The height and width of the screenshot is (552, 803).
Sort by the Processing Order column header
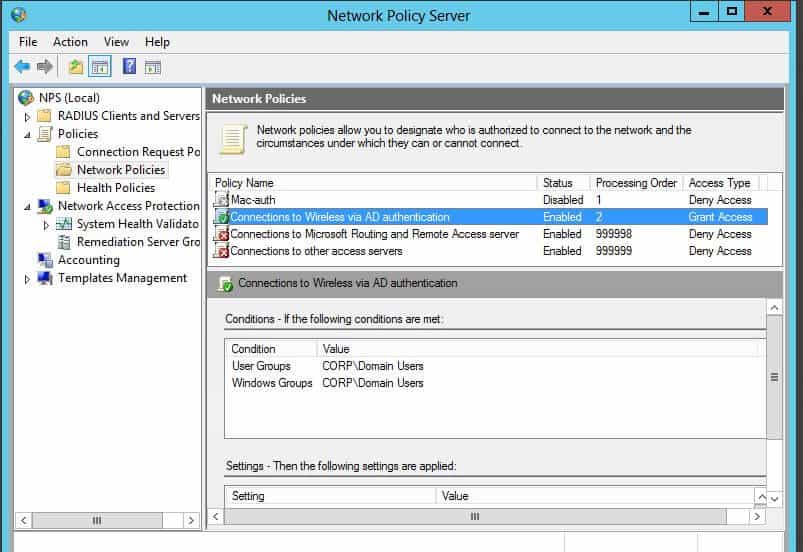coord(637,183)
